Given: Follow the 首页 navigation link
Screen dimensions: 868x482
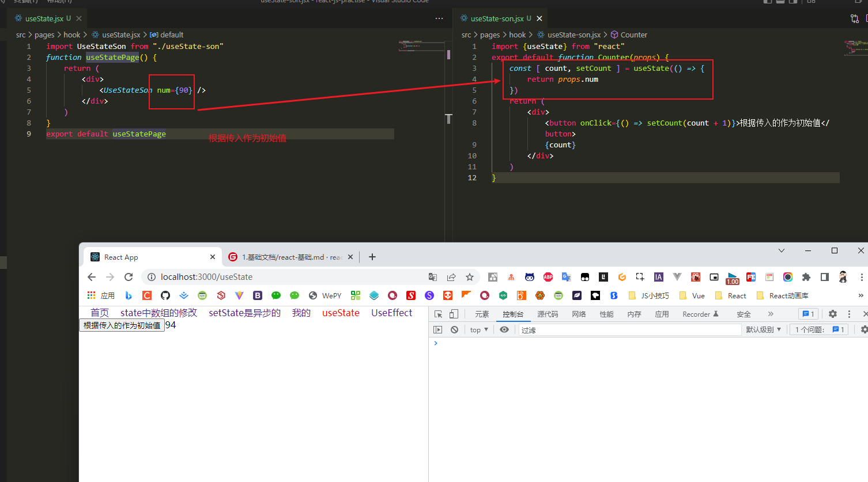Looking at the screenshot, I should pyautogui.click(x=100, y=313).
